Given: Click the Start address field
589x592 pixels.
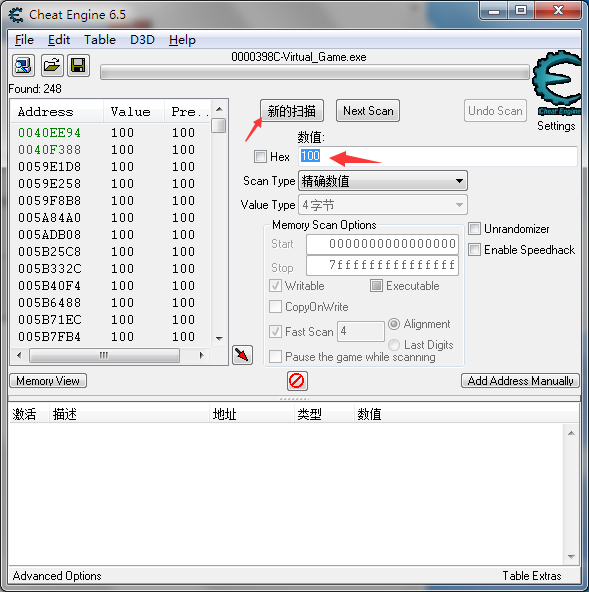Looking at the screenshot, I should point(382,244).
